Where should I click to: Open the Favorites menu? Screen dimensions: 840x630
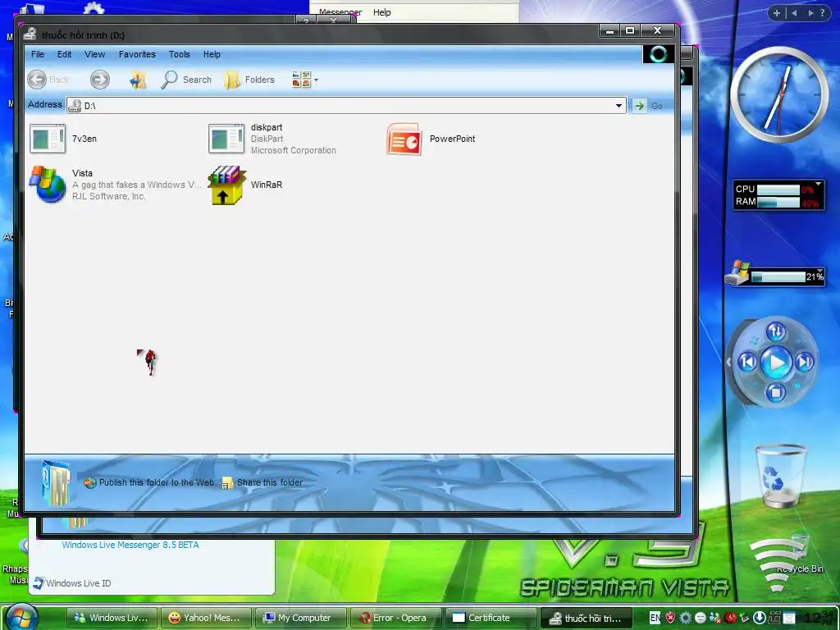137,54
